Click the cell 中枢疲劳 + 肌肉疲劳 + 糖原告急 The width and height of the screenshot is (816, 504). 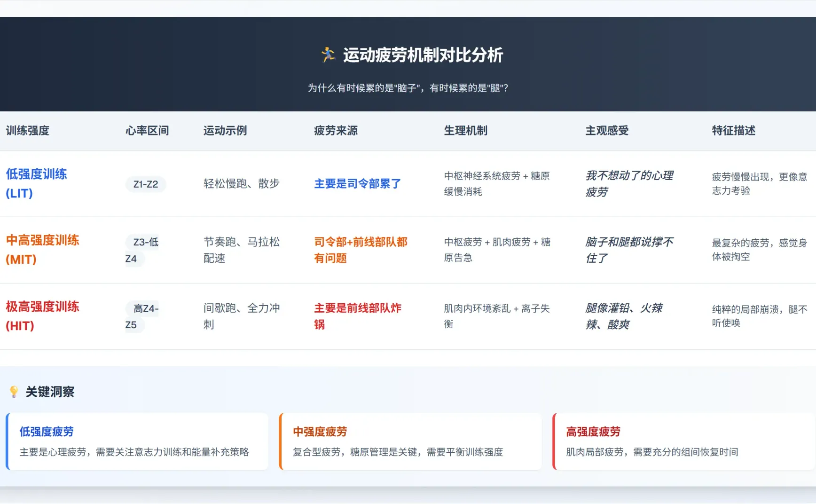(497, 250)
